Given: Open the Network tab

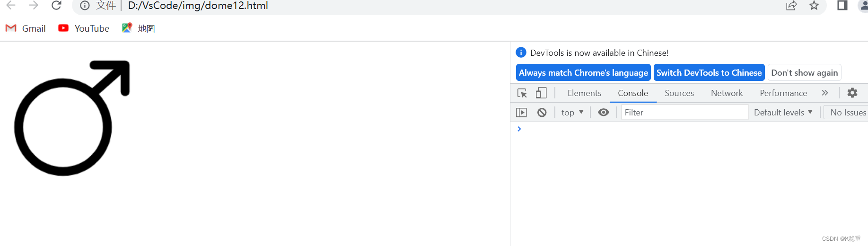Looking at the screenshot, I should (727, 93).
